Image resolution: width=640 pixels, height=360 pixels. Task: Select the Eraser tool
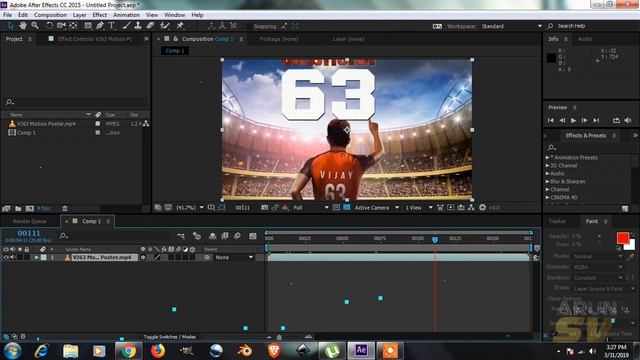tap(150, 26)
